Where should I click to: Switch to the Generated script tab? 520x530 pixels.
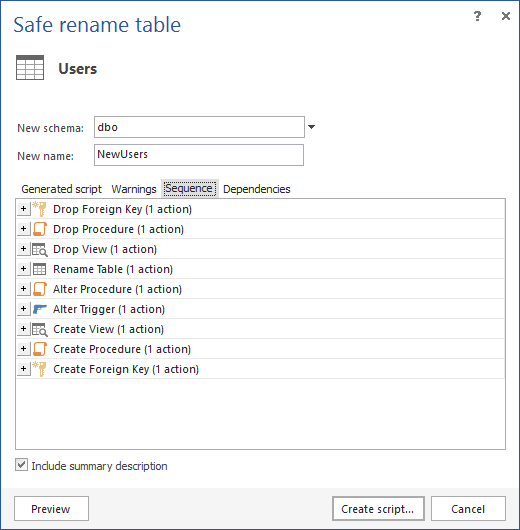pos(61,189)
